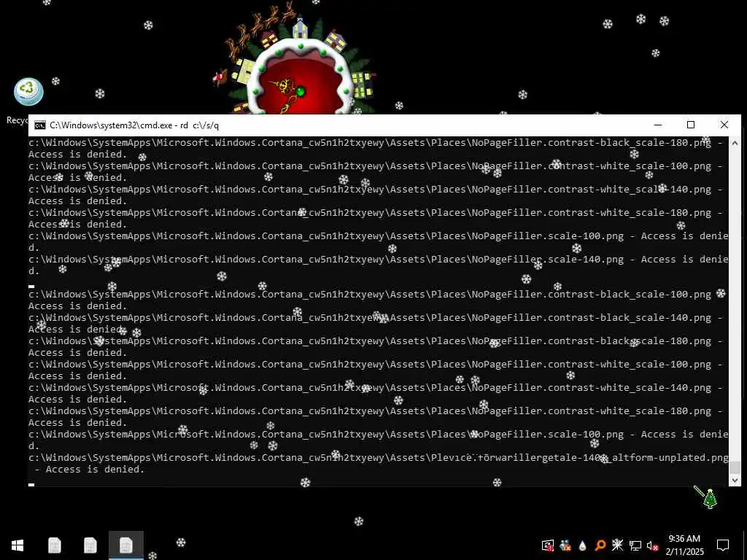Click the water drop tray icon

coord(582,545)
